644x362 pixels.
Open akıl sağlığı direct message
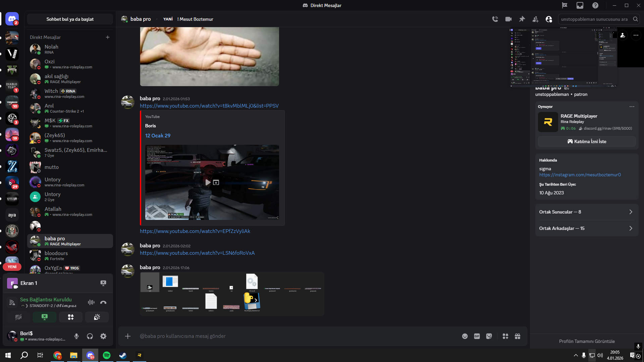coord(70,79)
